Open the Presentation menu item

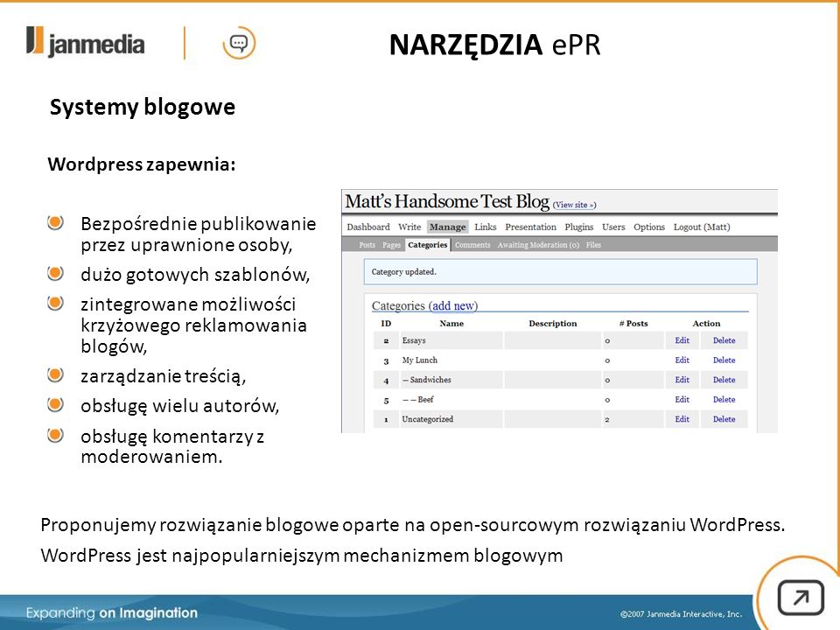[530, 227]
